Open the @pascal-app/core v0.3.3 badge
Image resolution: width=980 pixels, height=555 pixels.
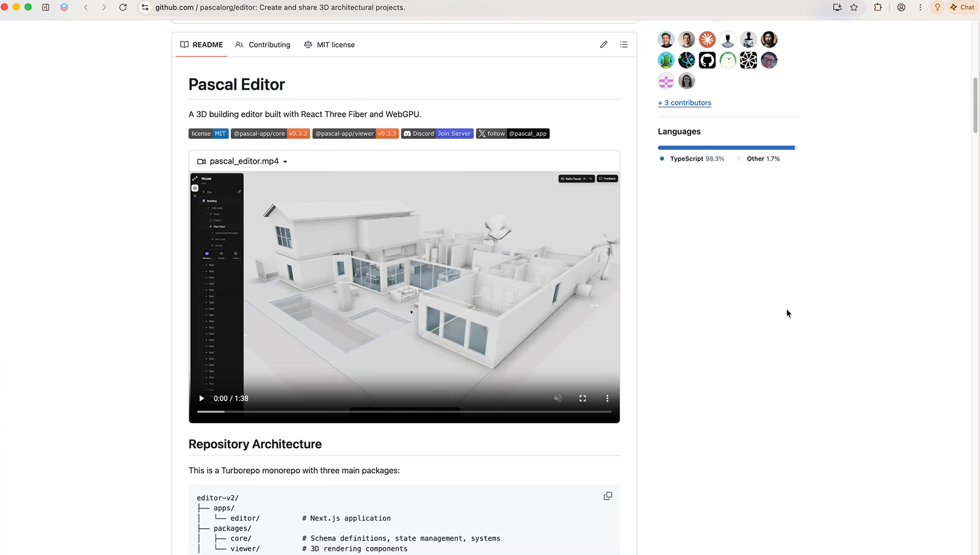pos(270,134)
